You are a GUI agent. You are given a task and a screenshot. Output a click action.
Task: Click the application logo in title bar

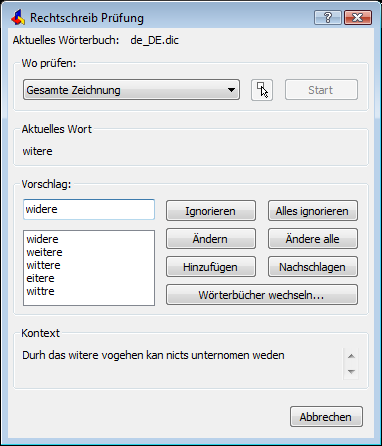point(18,17)
